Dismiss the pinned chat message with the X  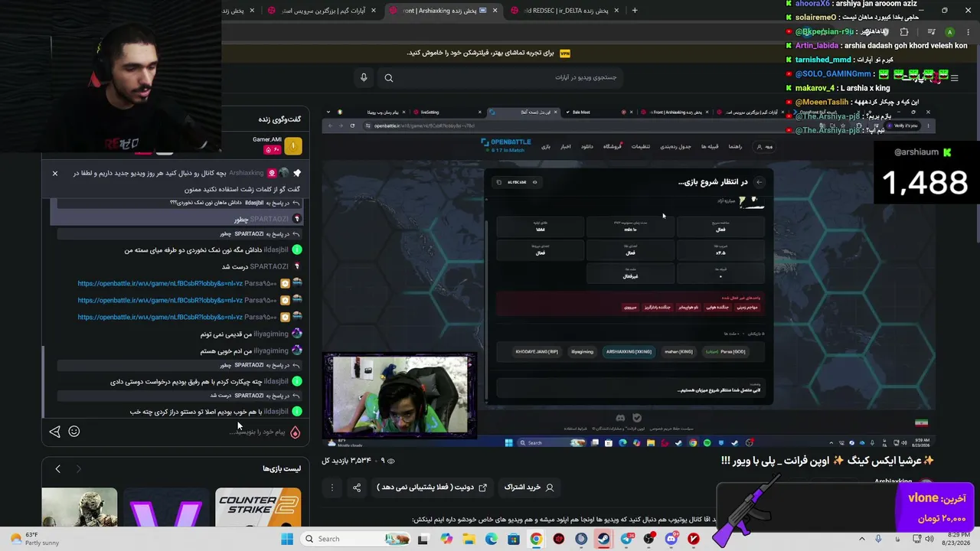coord(55,174)
